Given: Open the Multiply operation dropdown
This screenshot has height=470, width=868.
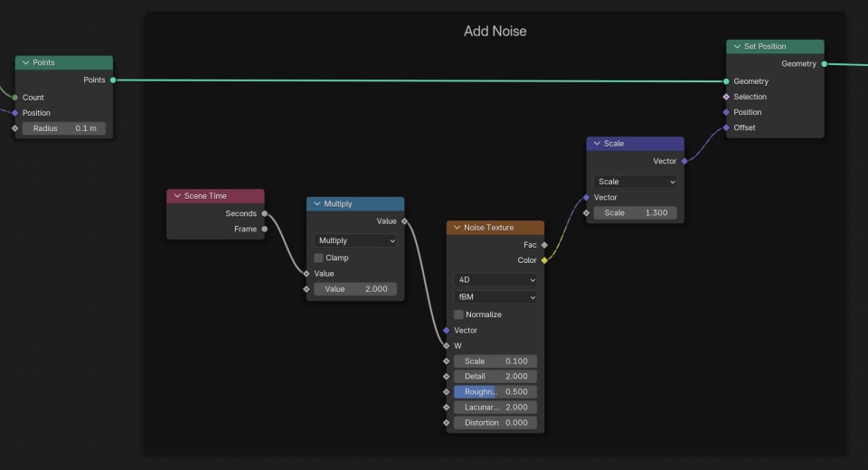Looking at the screenshot, I should [355, 240].
